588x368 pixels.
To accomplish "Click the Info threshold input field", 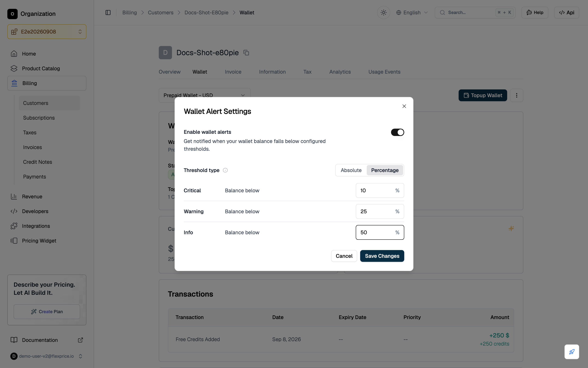I will [x=380, y=232].
